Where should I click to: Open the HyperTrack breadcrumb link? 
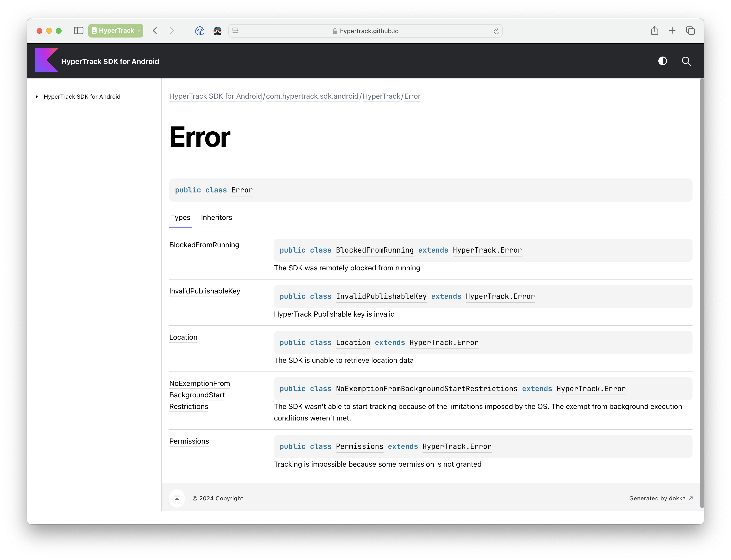[381, 96]
